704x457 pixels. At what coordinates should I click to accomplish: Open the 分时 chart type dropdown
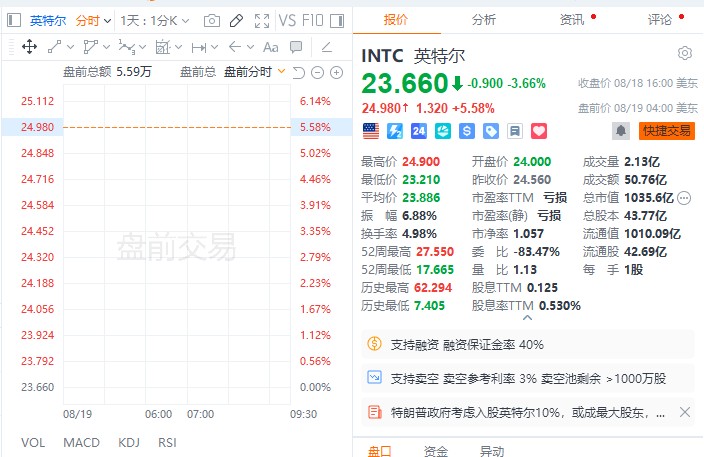[93, 21]
